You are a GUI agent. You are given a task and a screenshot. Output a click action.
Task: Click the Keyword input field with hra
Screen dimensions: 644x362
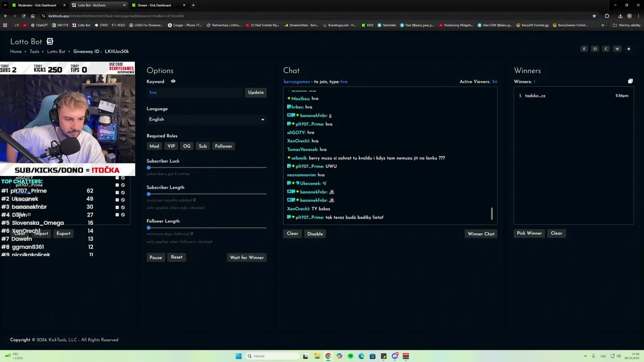click(195, 93)
